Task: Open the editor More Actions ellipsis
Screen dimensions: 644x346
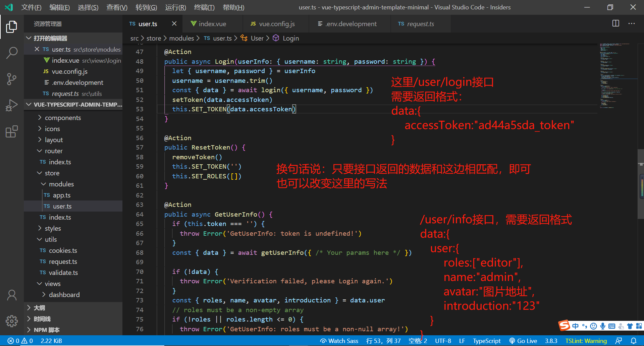Action: point(632,23)
